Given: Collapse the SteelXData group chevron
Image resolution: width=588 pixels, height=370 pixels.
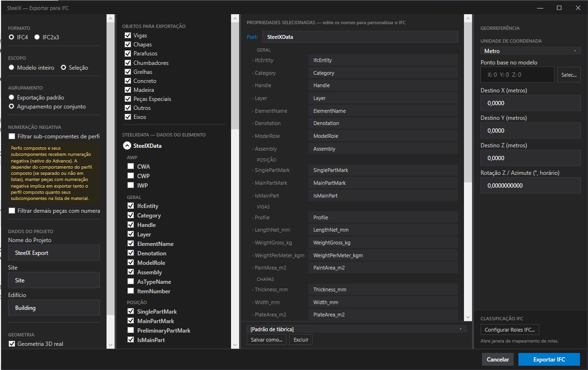Looking at the screenshot, I should point(127,146).
